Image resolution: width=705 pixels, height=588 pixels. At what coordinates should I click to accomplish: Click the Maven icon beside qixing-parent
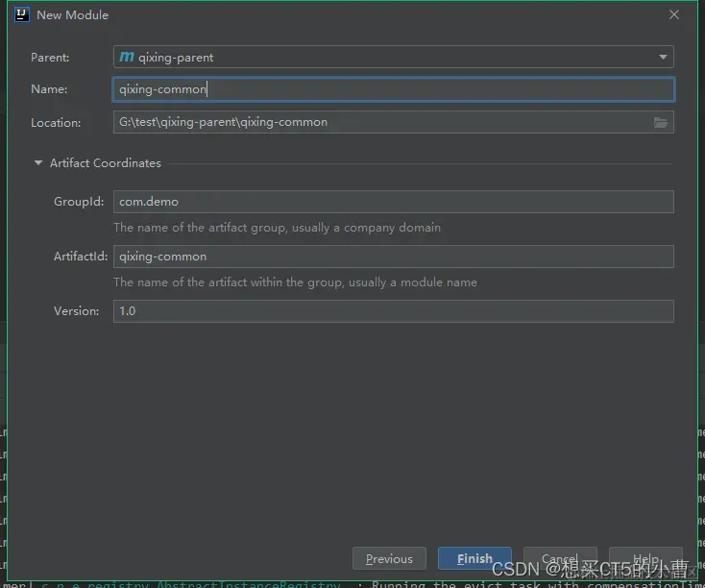(127, 57)
